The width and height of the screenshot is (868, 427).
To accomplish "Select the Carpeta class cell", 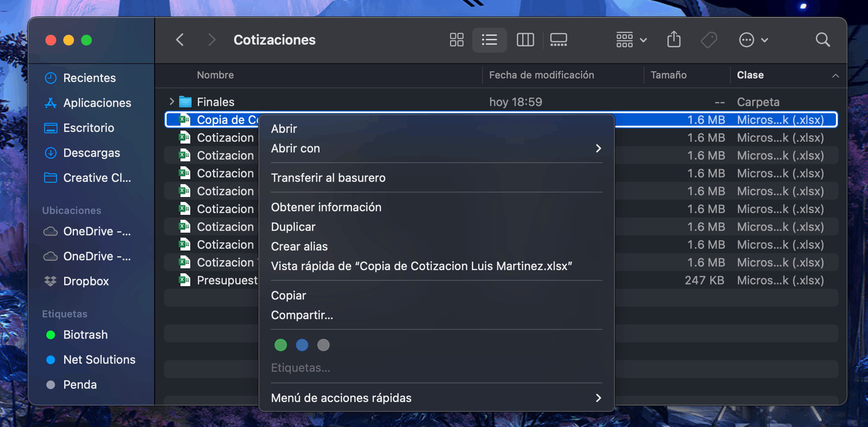I will pos(758,102).
